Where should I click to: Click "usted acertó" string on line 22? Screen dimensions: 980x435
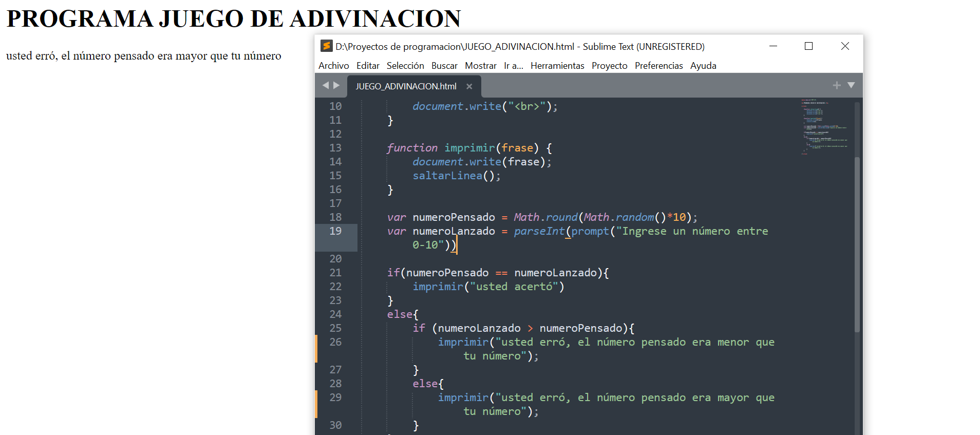coord(514,287)
